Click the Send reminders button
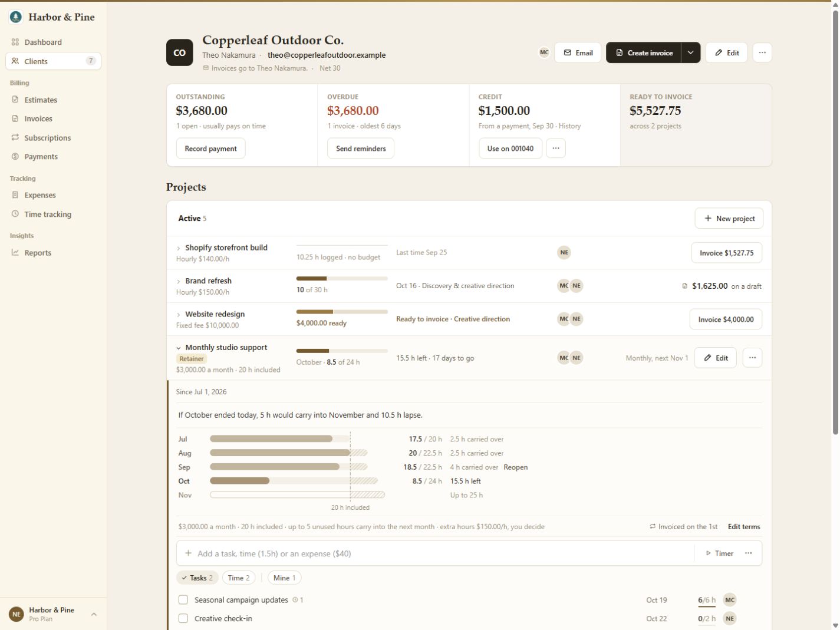This screenshot has height=630, width=840. tap(361, 149)
